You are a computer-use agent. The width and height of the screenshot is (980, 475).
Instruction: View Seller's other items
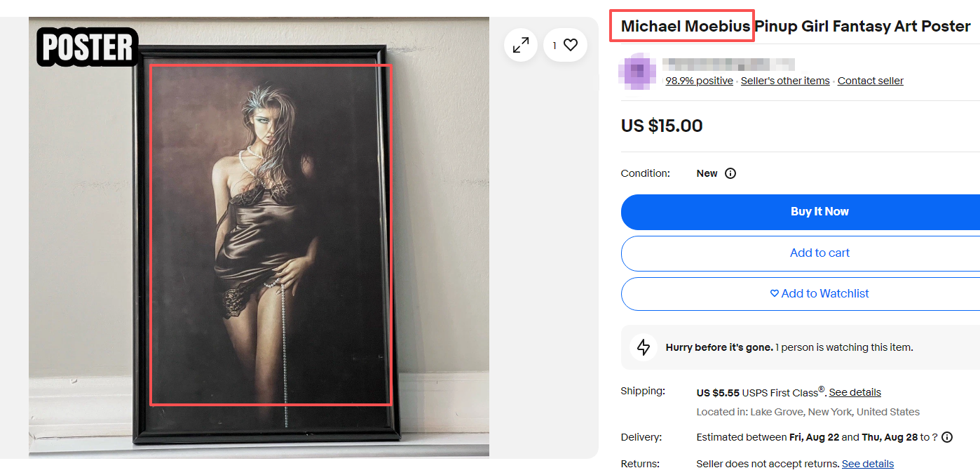pyautogui.click(x=785, y=81)
